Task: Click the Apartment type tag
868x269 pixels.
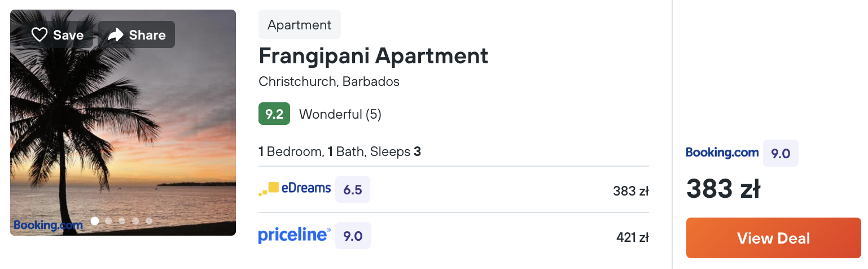Action: coord(300,25)
